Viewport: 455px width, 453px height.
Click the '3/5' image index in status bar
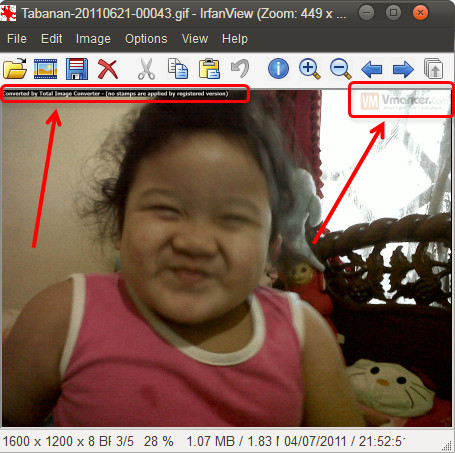pos(125,441)
